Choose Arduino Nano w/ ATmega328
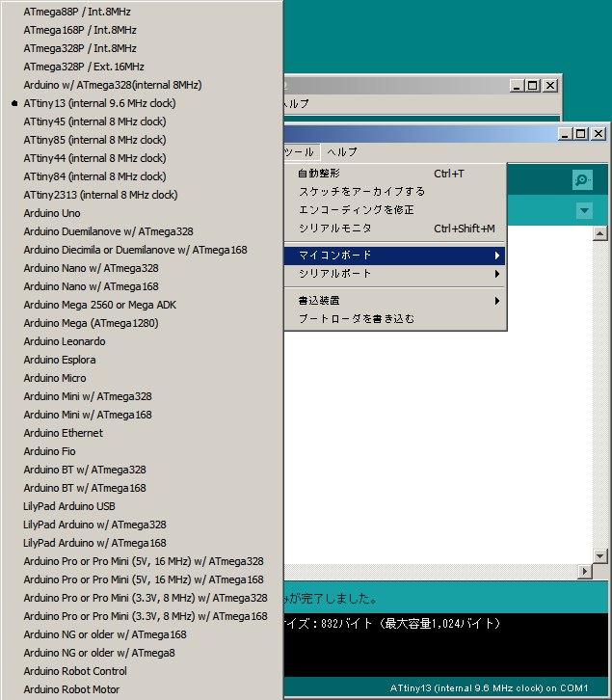The width and height of the screenshot is (612, 700). [x=142, y=268]
